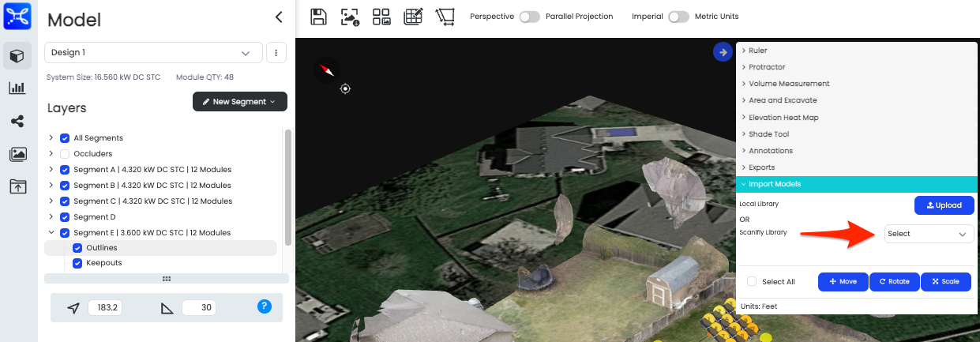Open the New Segment dropdown button
This screenshot has width=980, height=342.
pos(240,102)
